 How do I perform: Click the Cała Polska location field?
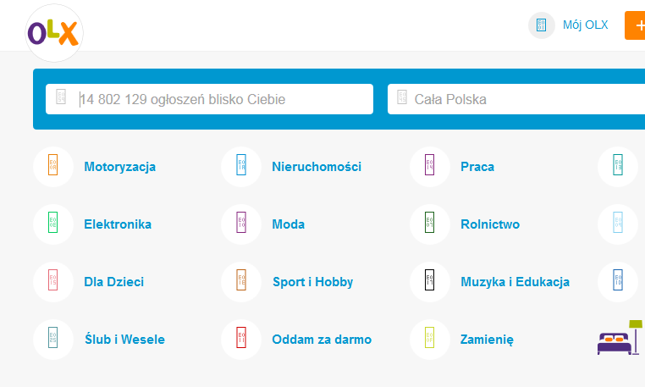click(x=516, y=99)
